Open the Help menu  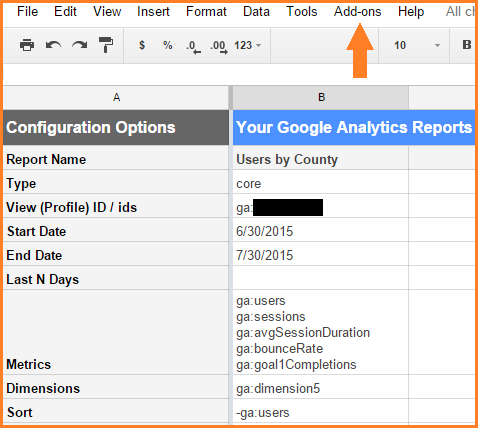point(411,12)
